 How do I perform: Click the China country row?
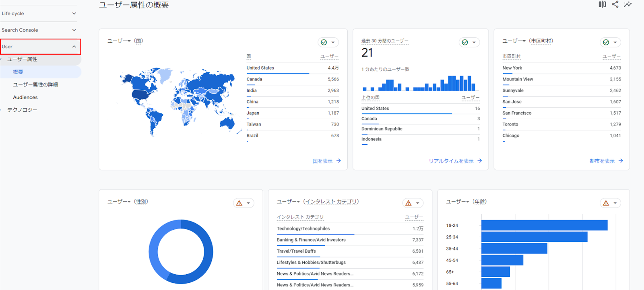point(293,102)
